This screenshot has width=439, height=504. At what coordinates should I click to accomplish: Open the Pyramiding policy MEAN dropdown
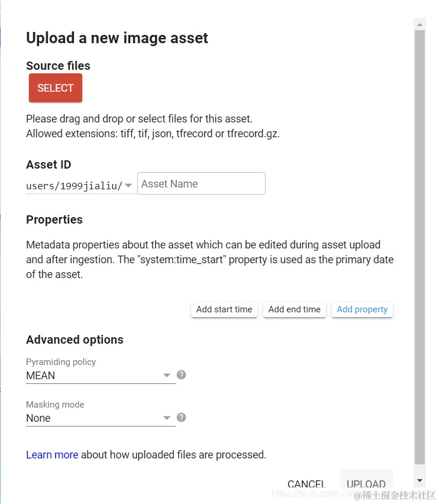pos(101,375)
